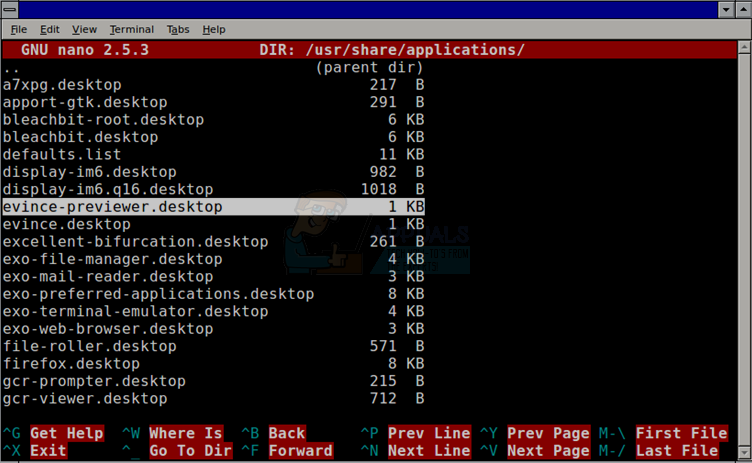Image resolution: width=752 pixels, height=463 pixels.
Task: Open the Help menu
Action: click(x=213, y=30)
